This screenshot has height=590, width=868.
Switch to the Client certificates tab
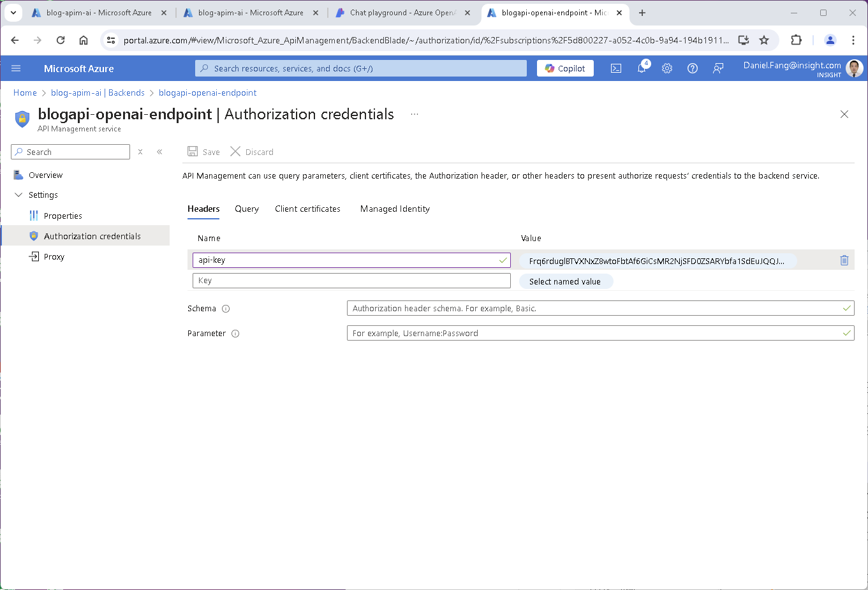point(307,209)
